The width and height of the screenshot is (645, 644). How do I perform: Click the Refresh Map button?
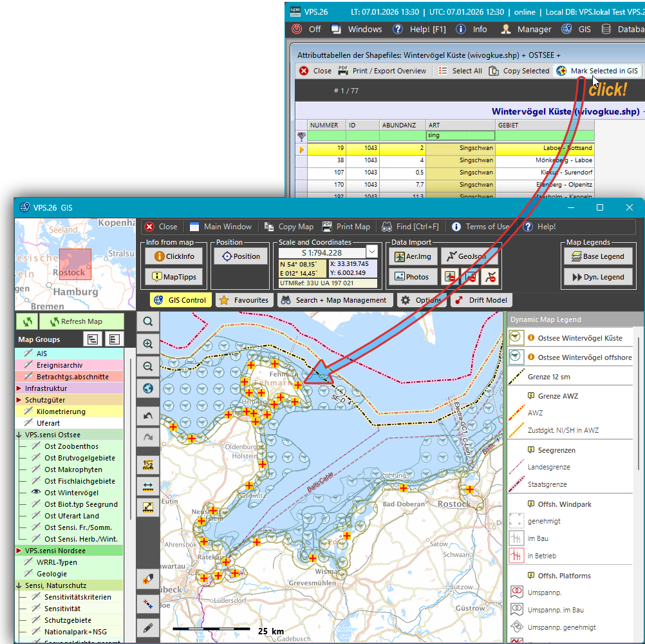[x=80, y=321]
